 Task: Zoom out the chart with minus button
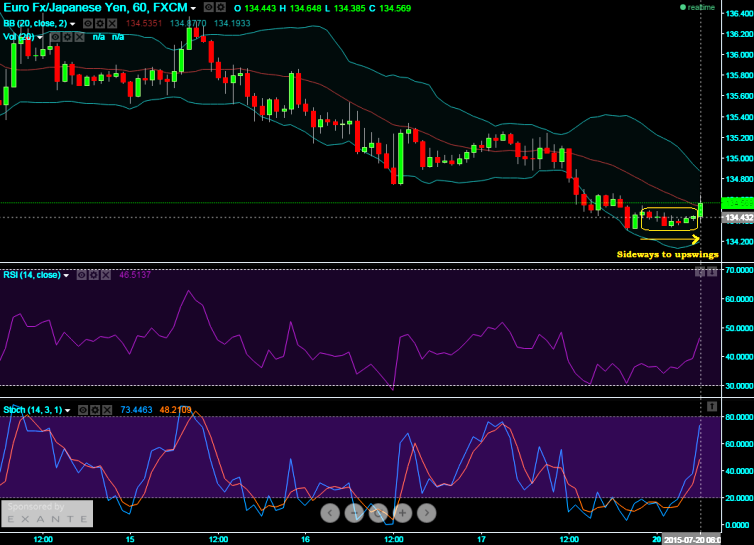pos(354,513)
